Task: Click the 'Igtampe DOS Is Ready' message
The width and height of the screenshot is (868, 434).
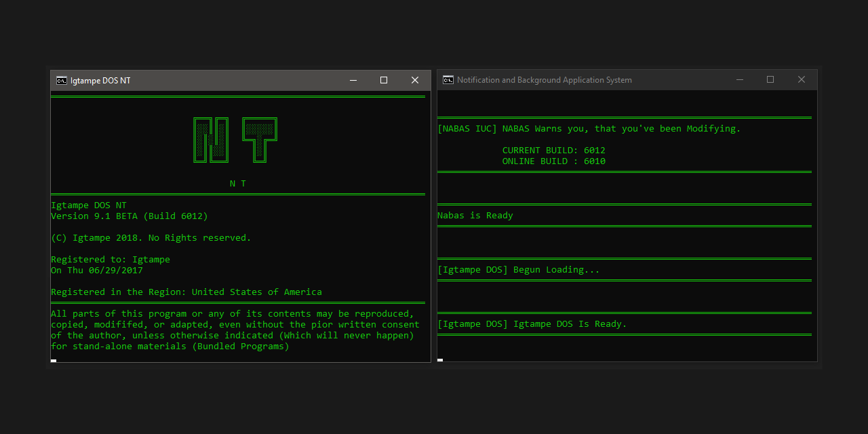Action: 532,323
